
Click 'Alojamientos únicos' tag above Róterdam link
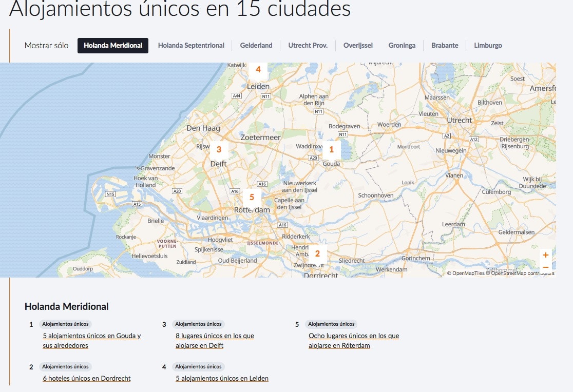click(x=332, y=324)
